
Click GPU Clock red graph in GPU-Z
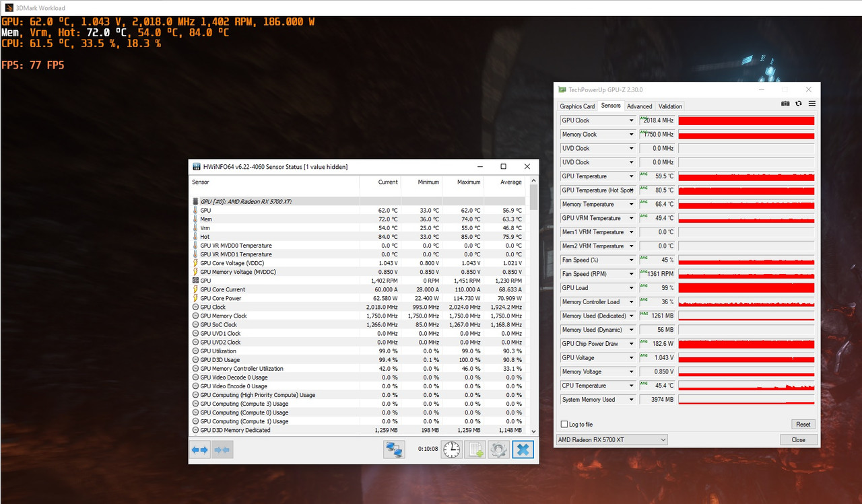click(746, 120)
